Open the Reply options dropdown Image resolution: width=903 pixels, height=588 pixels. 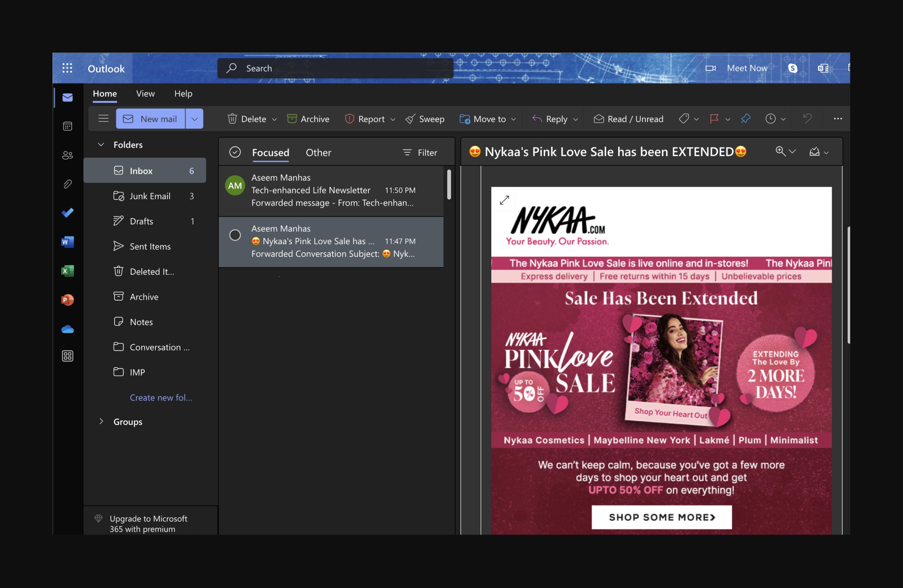[576, 119]
